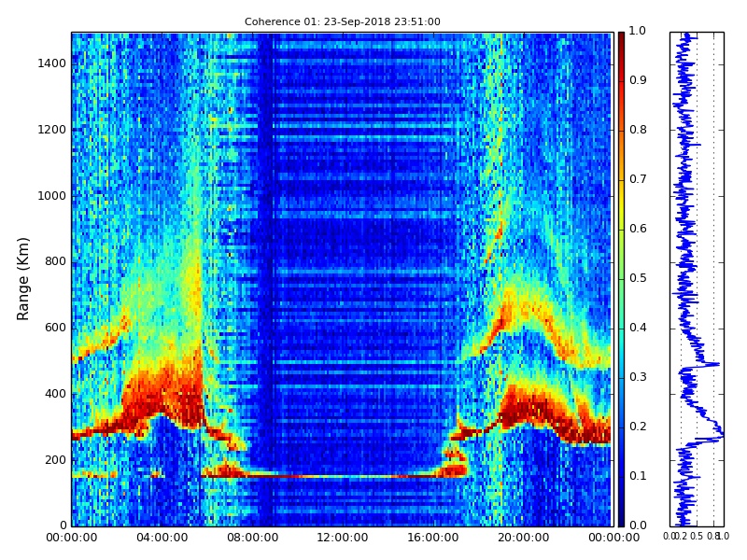Click the 'Range (Km)' y-axis label
747x560 pixels.
coord(22,279)
